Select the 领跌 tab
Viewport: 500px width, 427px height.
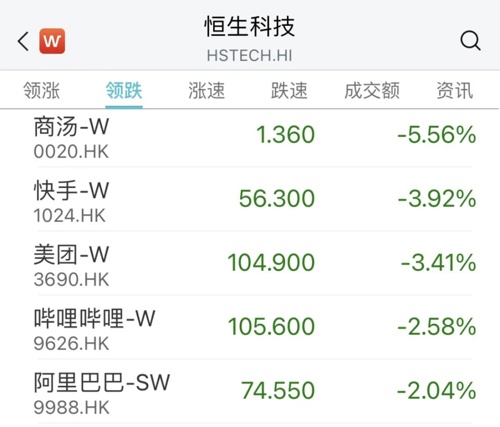coord(124,91)
